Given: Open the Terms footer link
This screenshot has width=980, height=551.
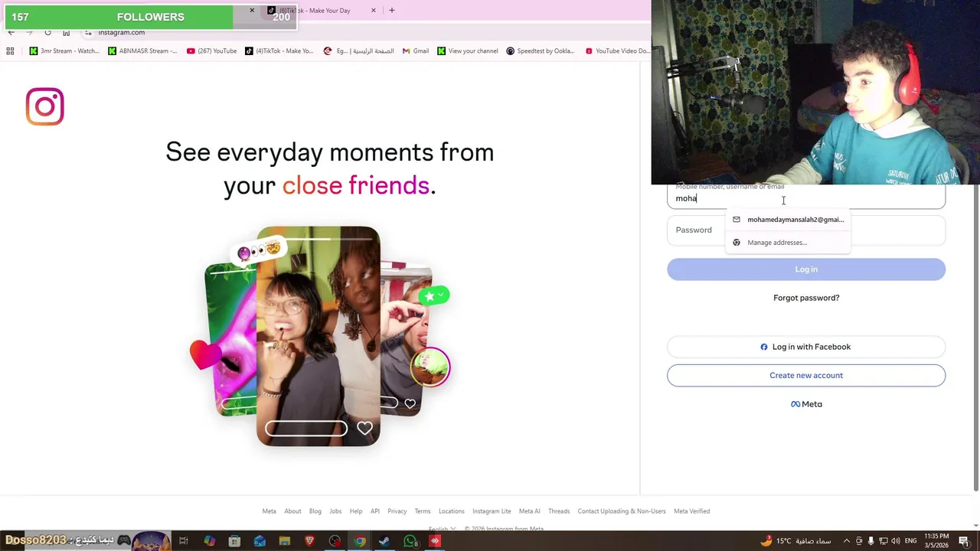Looking at the screenshot, I should [423, 511].
